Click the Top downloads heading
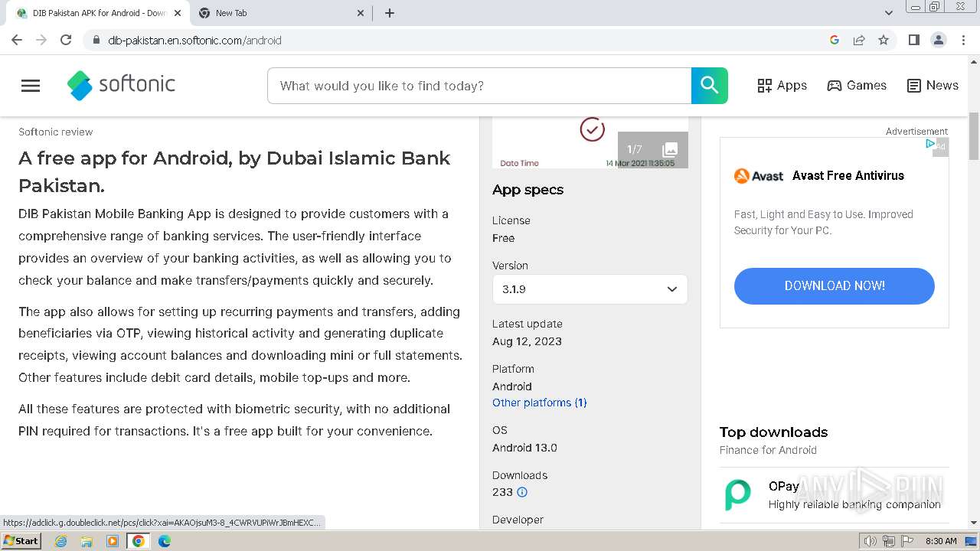The image size is (980, 551). click(773, 432)
